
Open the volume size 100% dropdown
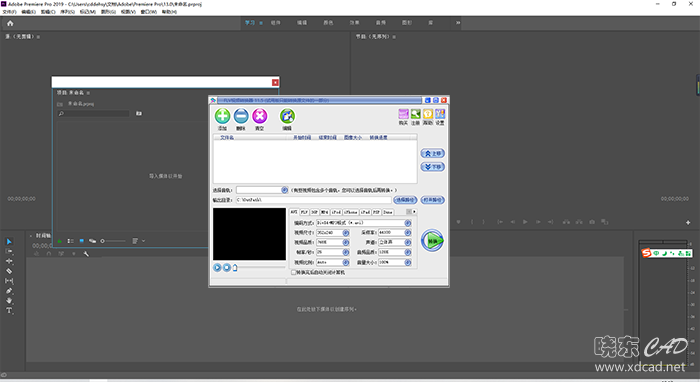point(408,262)
